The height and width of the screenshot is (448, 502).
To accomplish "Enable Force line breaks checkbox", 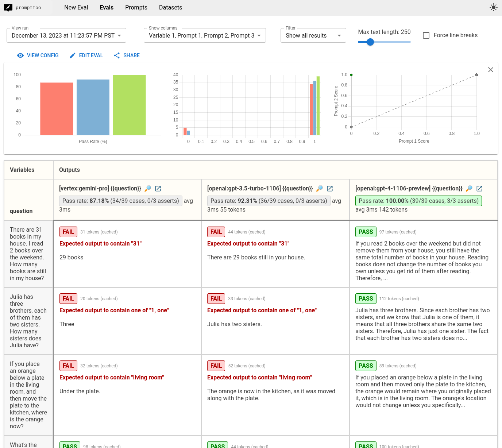I will coord(426,35).
